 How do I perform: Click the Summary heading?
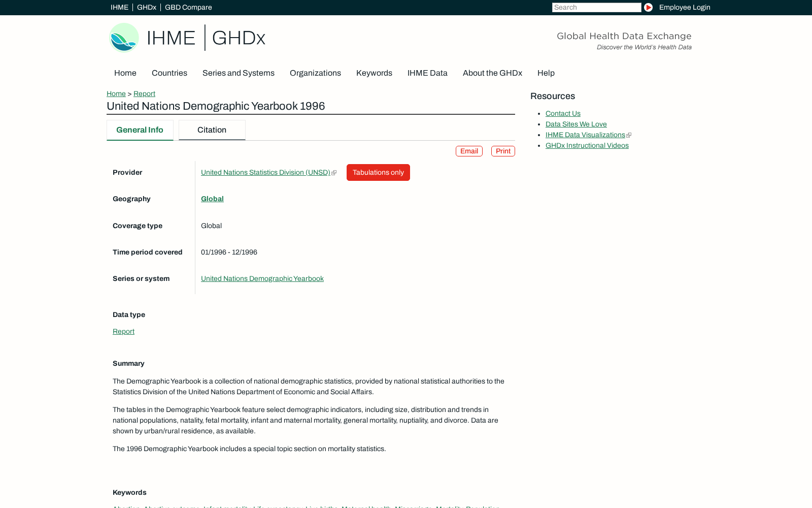coord(128,364)
